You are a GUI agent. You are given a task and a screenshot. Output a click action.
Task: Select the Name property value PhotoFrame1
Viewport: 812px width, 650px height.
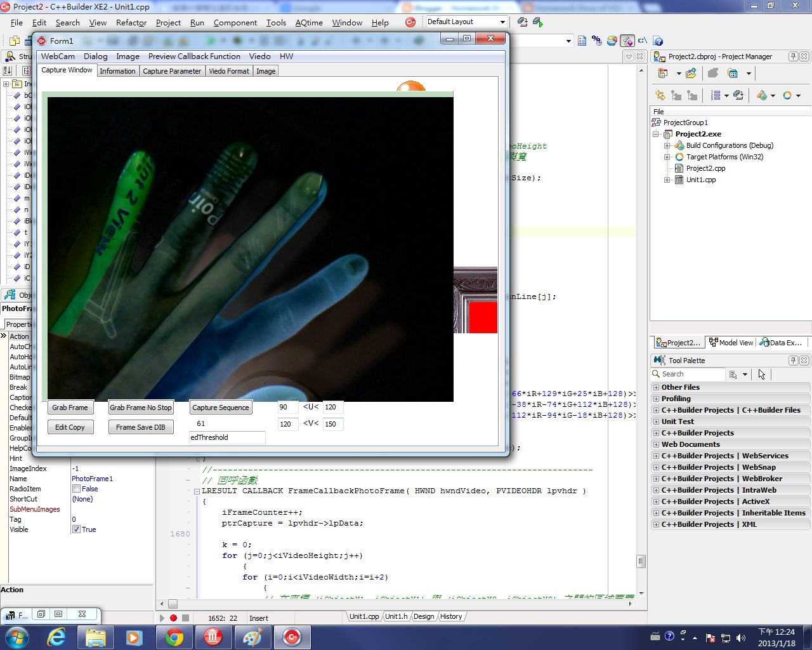[93, 479]
